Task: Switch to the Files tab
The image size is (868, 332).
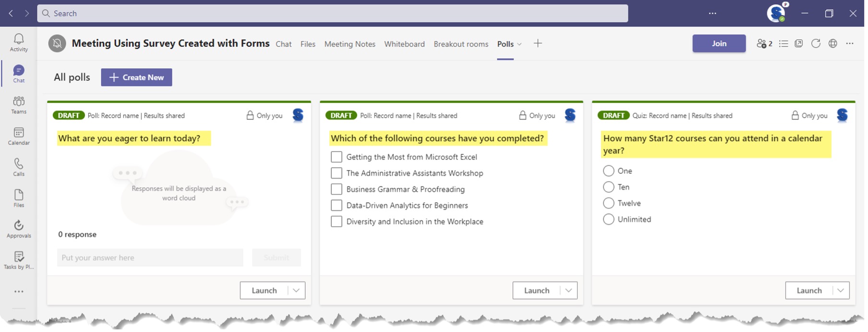Action: point(308,44)
